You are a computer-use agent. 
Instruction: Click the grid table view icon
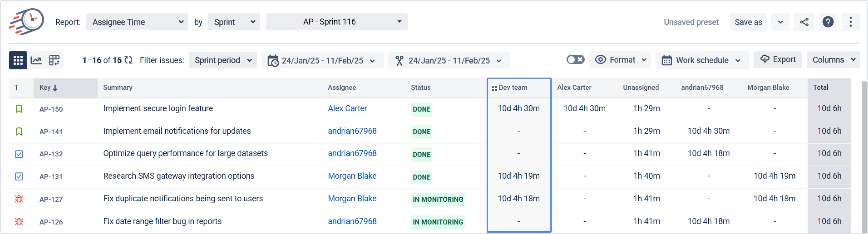[x=18, y=60]
